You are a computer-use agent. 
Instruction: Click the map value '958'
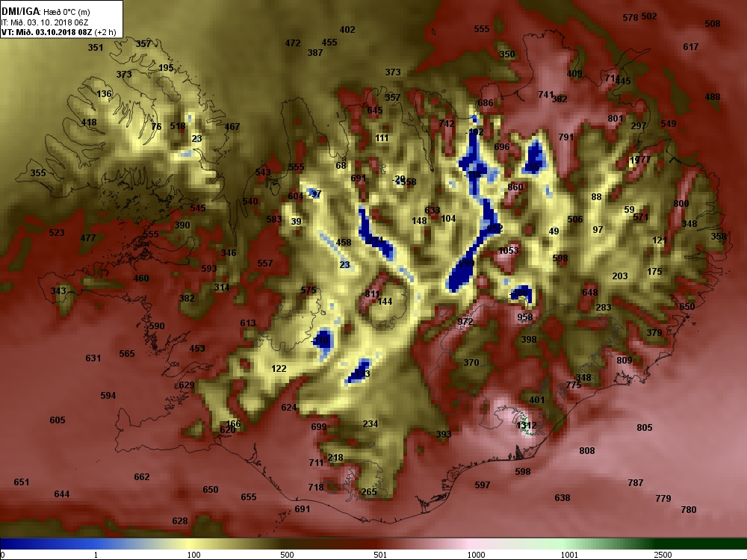525,317
